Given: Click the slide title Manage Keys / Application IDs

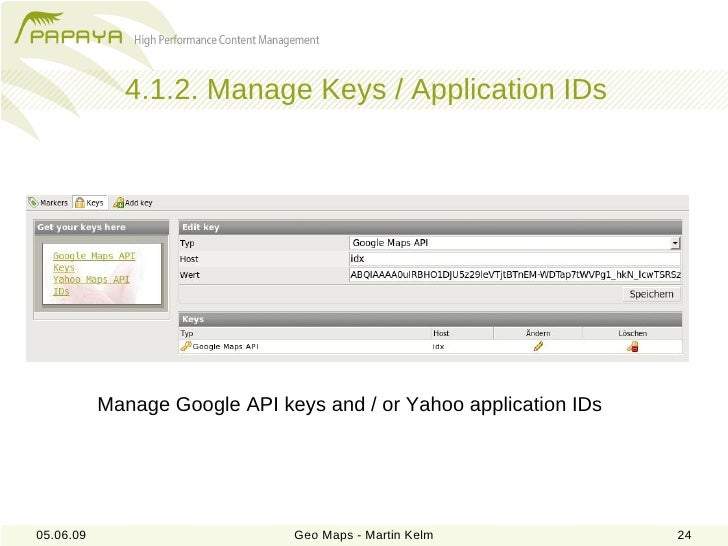Looking at the screenshot, I should (x=366, y=89).
